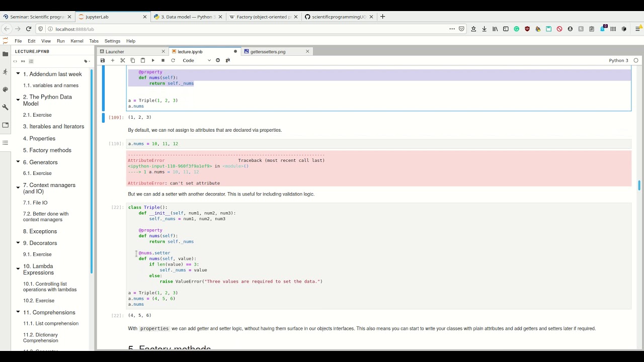Open the tag dropdown in contents panel
The width and height of the screenshot is (644, 362).
tap(87, 61)
